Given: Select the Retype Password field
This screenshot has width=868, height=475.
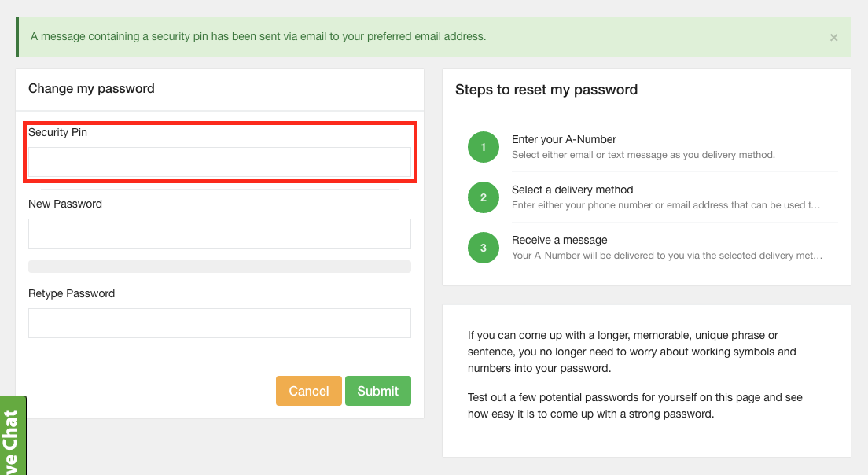Looking at the screenshot, I should click(219, 323).
